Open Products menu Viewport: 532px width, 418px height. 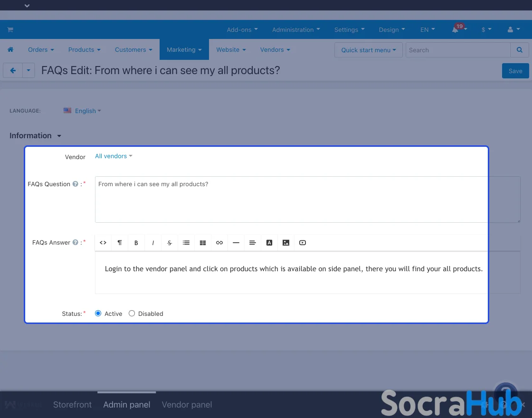(x=85, y=49)
